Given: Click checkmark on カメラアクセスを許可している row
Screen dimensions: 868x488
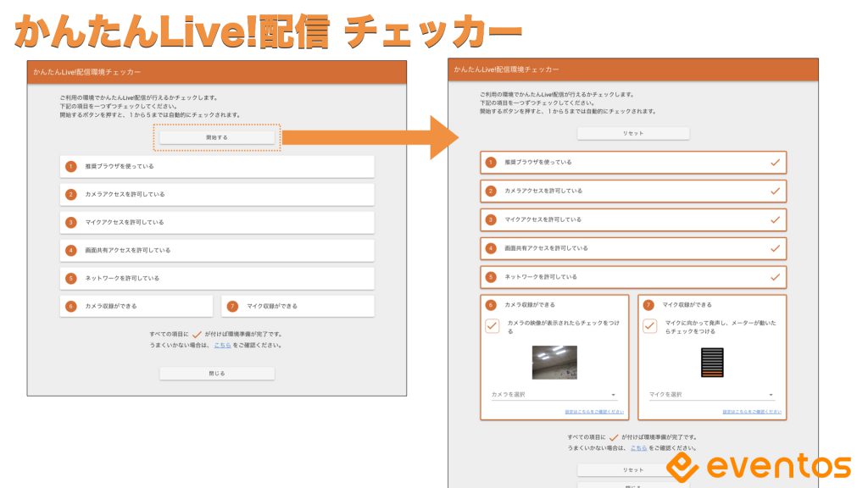Looking at the screenshot, I should click(x=775, y=191).
